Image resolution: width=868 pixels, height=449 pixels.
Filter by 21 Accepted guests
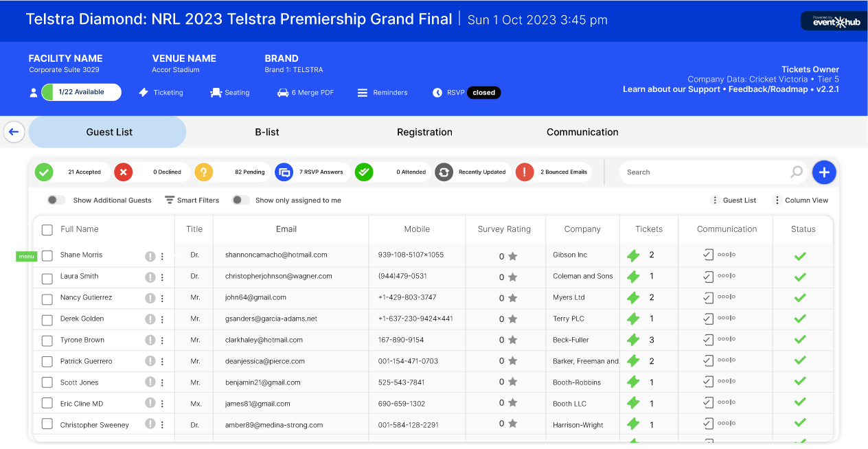tap(71, 172)
